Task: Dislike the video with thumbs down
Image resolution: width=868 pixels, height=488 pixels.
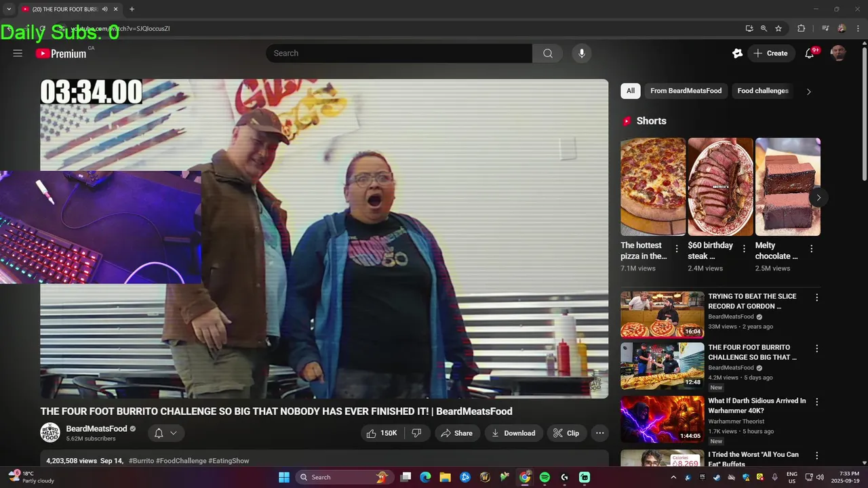Action: coord(417,433)
